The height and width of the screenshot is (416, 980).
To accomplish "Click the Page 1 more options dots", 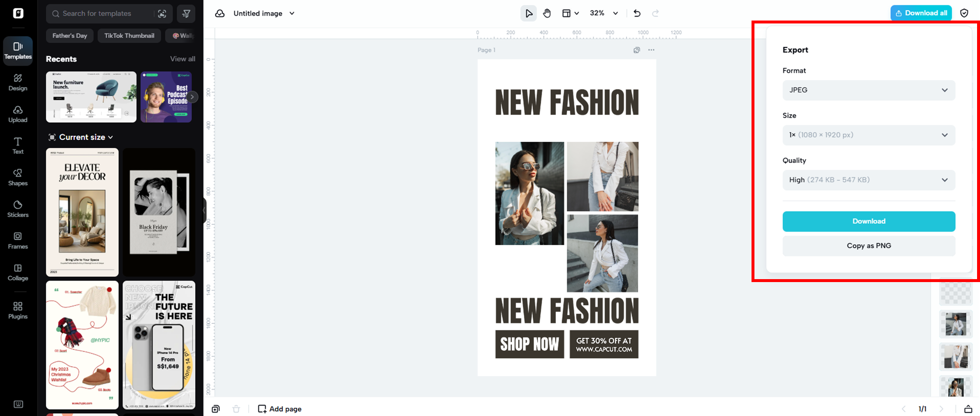I will pyautogui.click(x=651, y=50).
